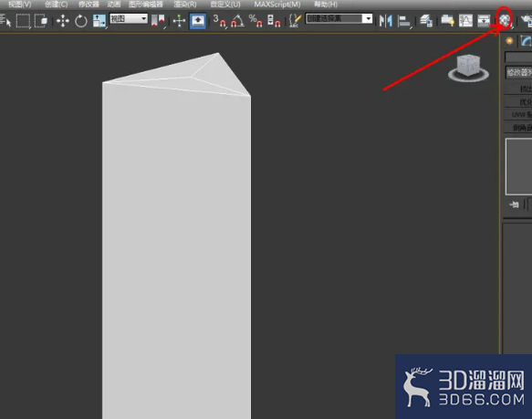The width and height of the screenshot is (532, 419).
Task: Toggle Window/Crossing selection mode
Action: pos(41,21)
